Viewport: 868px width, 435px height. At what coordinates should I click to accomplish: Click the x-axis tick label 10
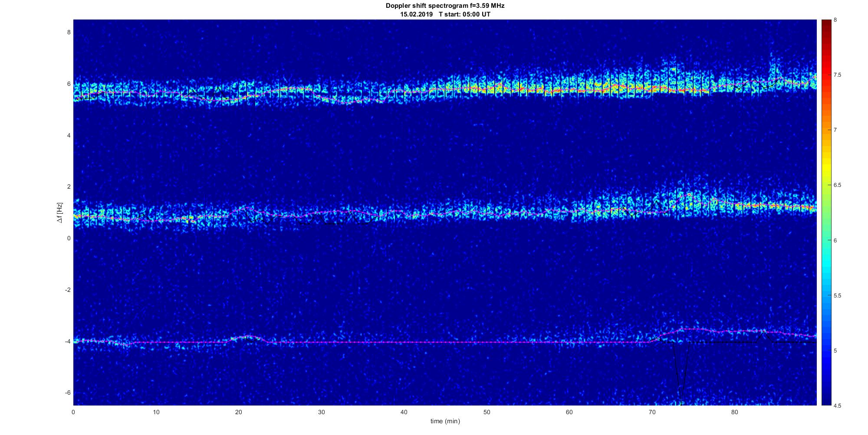pos(156,412)
